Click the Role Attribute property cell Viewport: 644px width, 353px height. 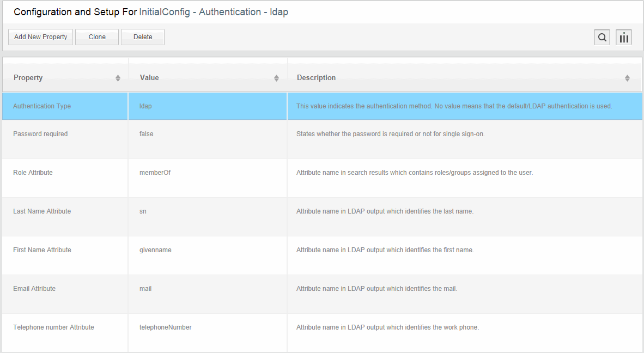click(33, 173)
